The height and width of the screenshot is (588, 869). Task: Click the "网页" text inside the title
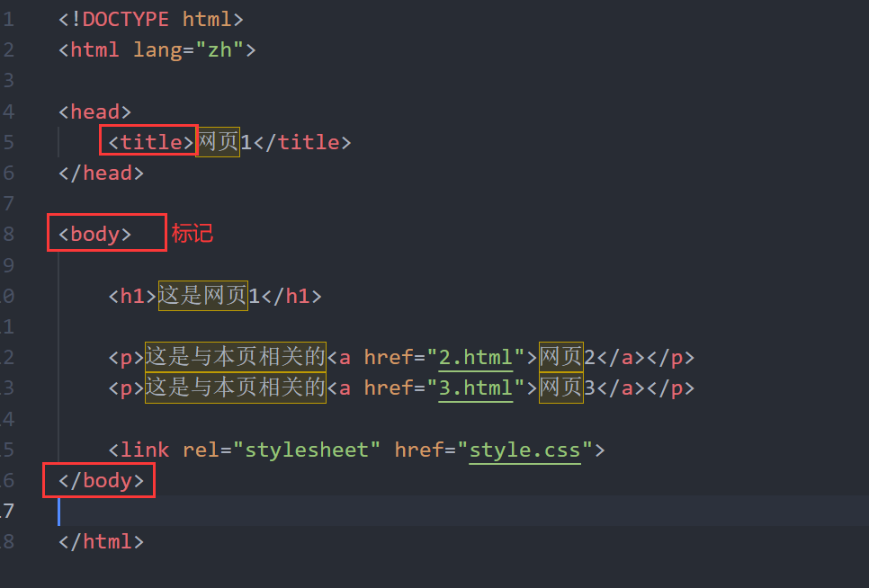pos(218,142)
